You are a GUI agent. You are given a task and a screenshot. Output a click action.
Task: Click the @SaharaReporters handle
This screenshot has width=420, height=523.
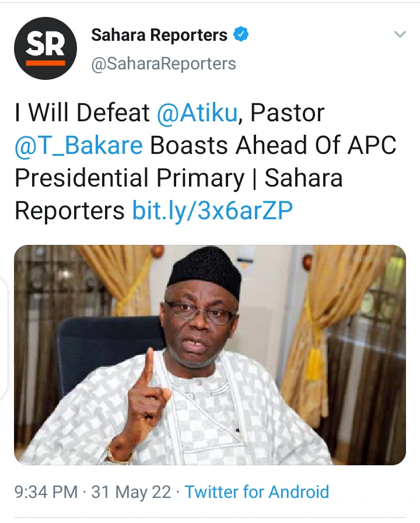(x=163, y=64)
